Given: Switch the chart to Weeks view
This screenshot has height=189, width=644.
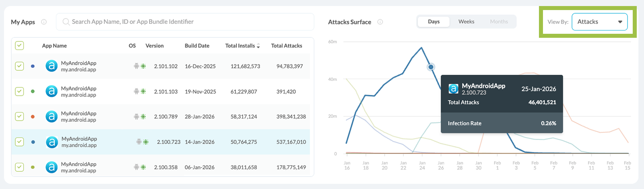Looking at the screenshot, I should click(466, 22).
